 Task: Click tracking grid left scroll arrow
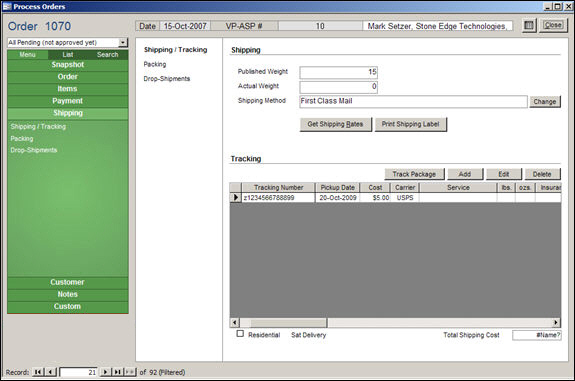click(235, 322)
